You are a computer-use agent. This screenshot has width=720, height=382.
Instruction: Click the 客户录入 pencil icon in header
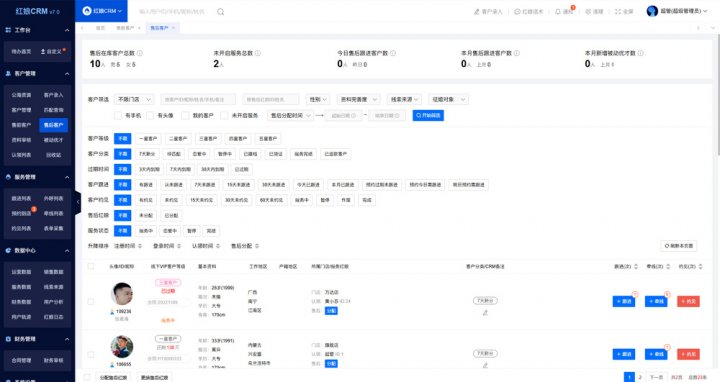[476, 11]
